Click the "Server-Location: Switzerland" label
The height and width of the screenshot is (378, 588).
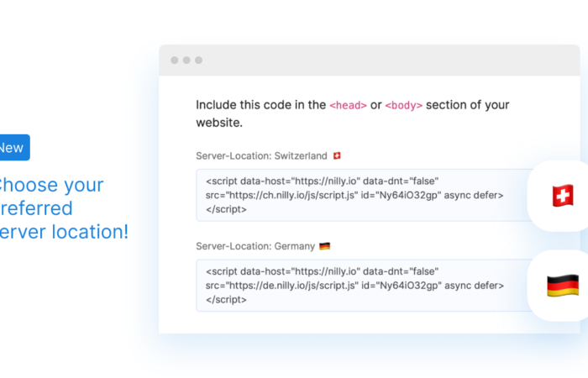(261, 156)
